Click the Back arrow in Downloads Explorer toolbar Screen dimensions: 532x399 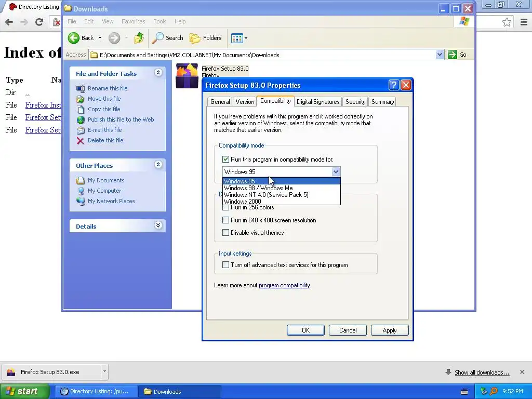pyautogui.click(x=74, y=38)
